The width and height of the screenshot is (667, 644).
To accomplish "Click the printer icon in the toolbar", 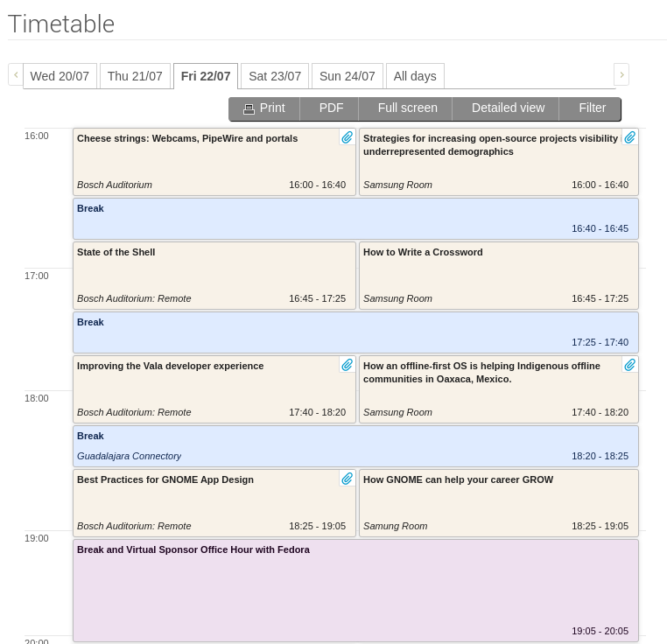I will point(249,108).
